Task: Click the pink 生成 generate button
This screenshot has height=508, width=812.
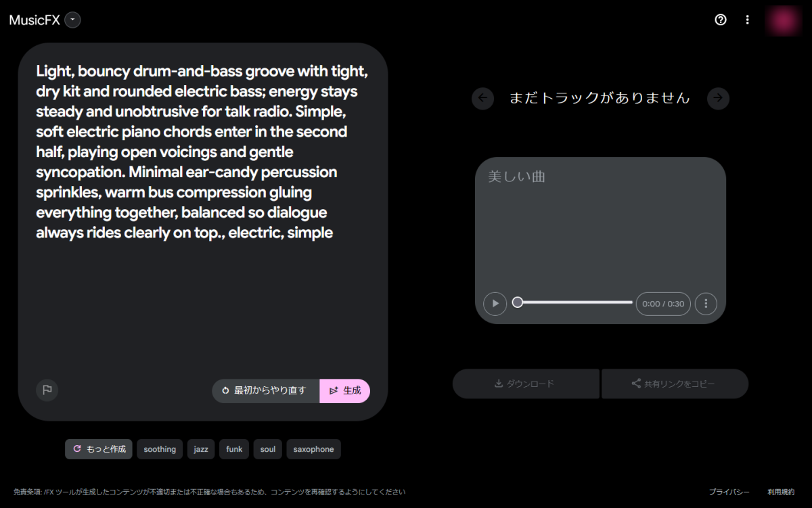Action: (345, 390)
